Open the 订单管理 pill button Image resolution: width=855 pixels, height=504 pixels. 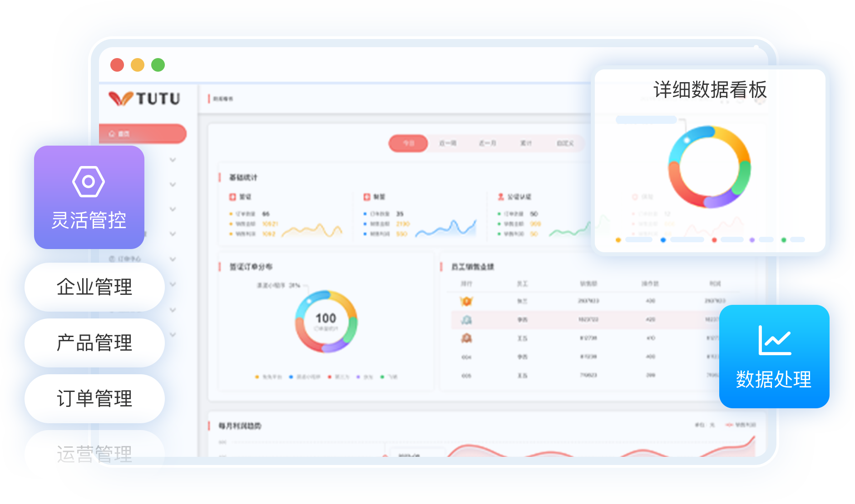[x=94, y=399]
